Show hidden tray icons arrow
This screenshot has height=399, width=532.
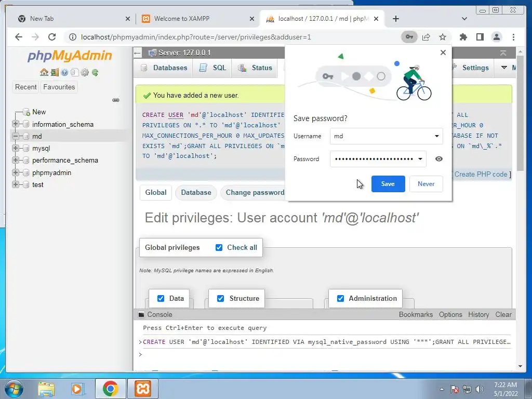pyautogui.click(x=442, y=389)
